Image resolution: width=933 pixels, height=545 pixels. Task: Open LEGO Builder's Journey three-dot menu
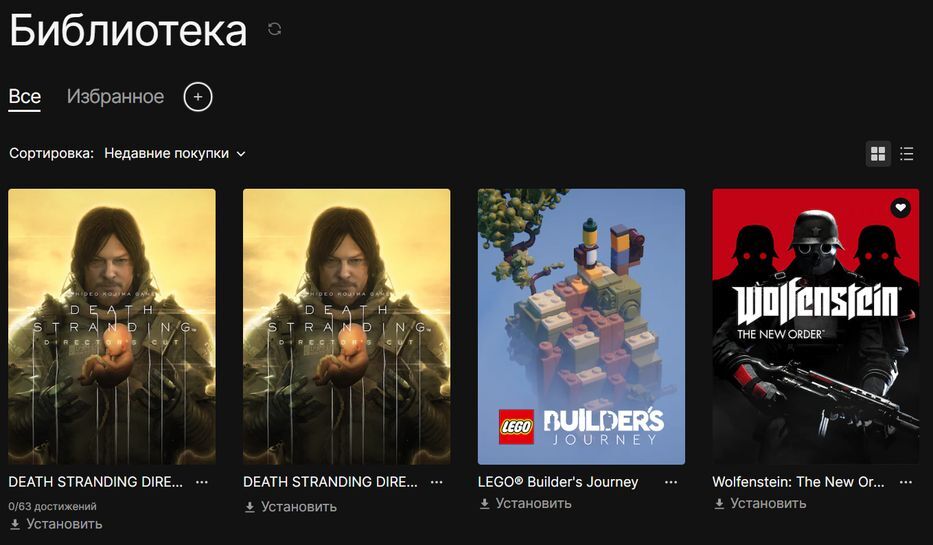pyautogui.click(x=671, y=482)
